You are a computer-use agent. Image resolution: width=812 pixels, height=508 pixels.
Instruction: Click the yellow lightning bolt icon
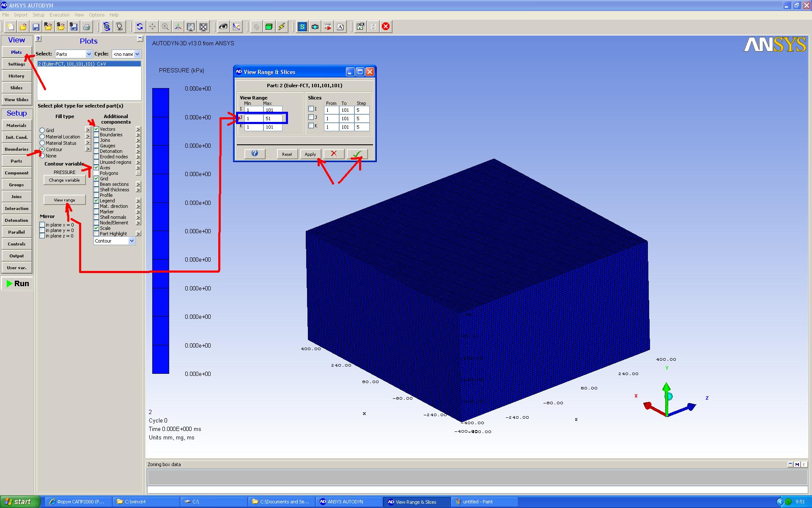(x=281, y=27)
